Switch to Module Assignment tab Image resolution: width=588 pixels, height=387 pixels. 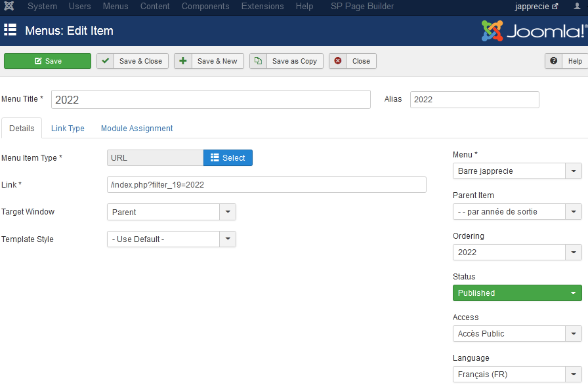136,129
